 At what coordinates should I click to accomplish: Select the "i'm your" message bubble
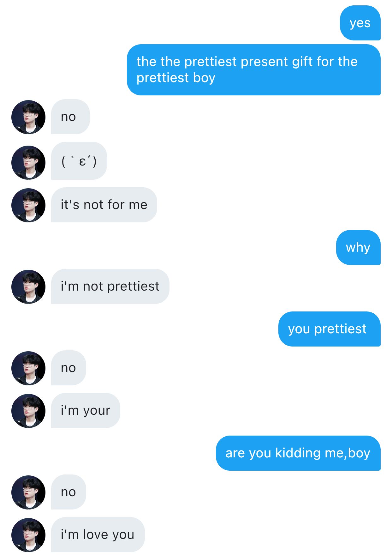pyautogui.click(x=86, y=411)
